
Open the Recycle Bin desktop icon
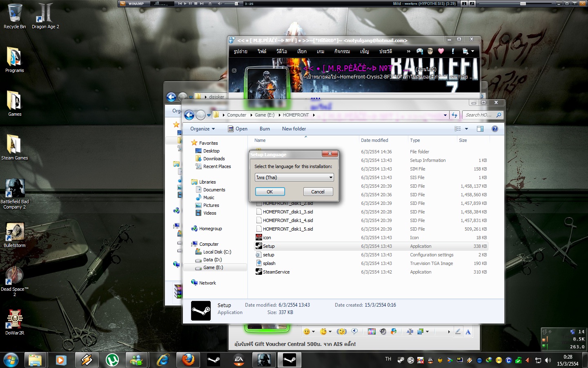tap(15, 16)
